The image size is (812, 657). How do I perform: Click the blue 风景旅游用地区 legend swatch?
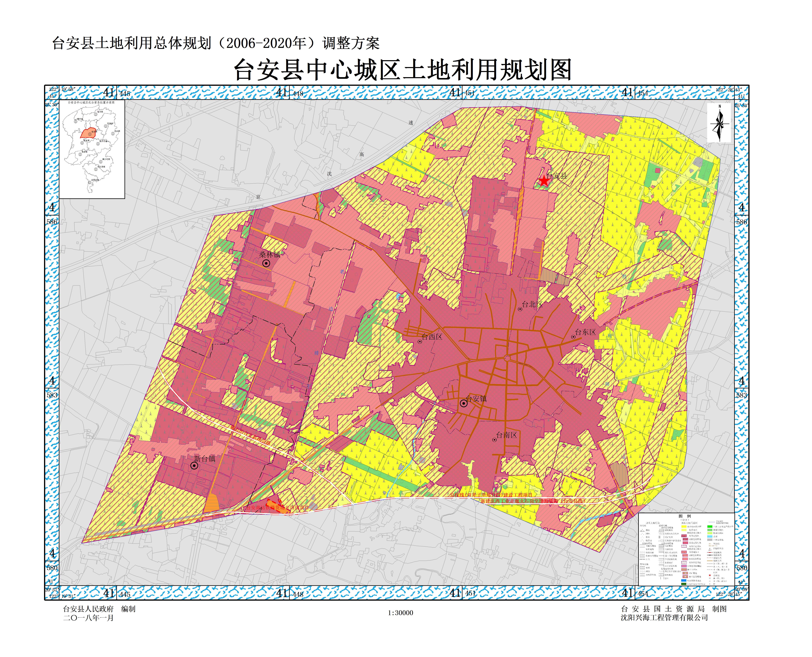(x=684, y=581)
